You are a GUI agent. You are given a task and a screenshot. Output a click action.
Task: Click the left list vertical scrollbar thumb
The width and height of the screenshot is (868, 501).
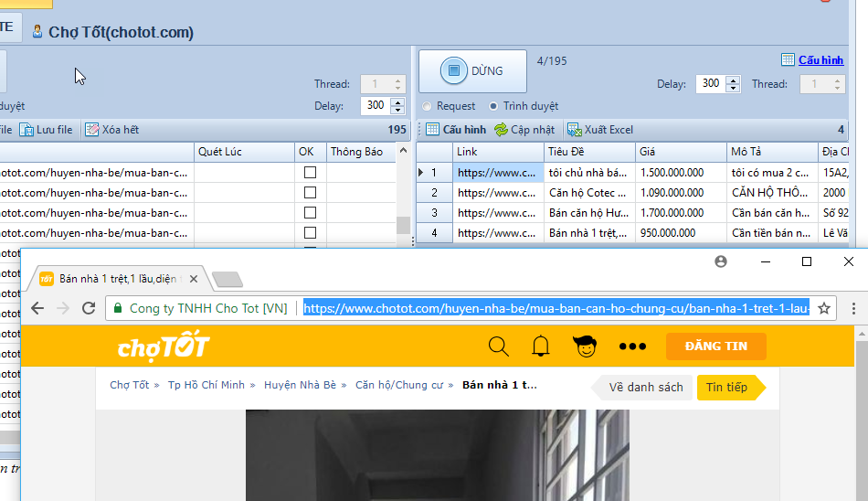403,225
